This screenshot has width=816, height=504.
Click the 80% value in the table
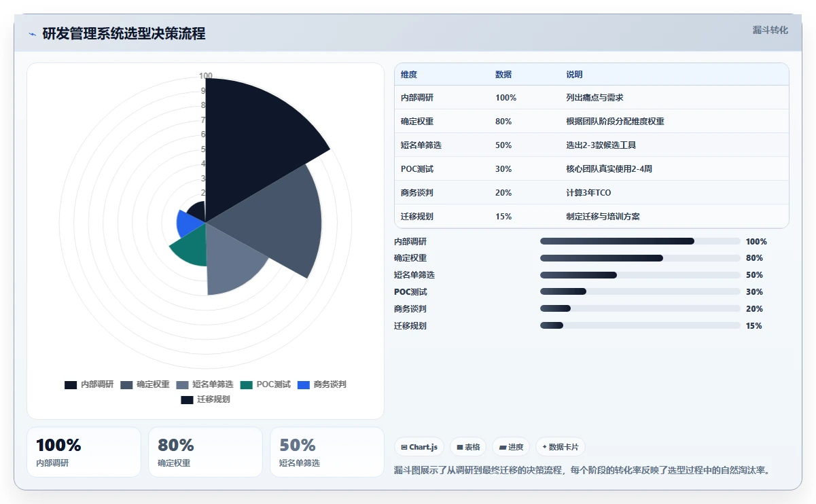[x=503, y=122]
